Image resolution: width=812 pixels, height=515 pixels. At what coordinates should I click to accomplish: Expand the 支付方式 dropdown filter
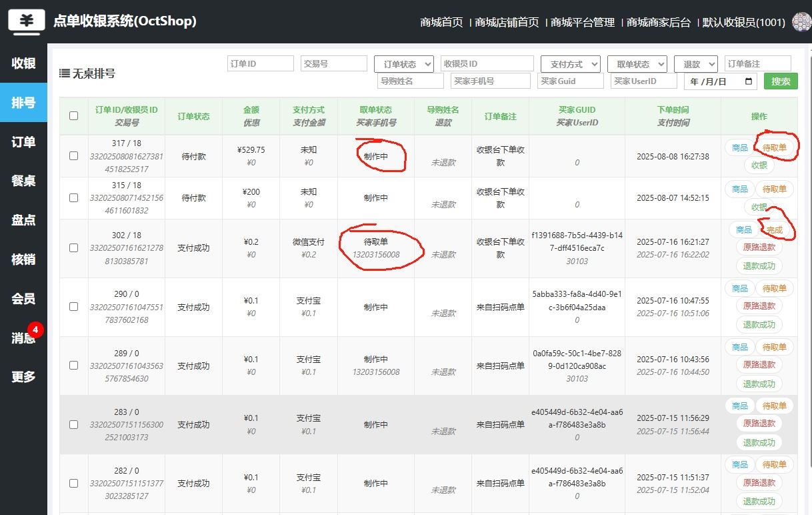tap(571, 64)
